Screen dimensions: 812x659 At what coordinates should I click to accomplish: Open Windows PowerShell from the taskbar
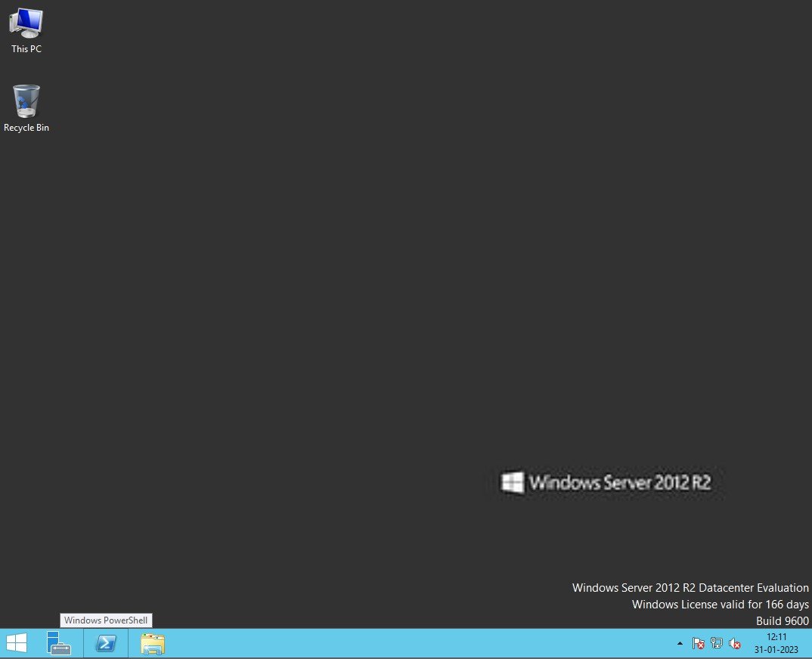(x=106, y=643)
